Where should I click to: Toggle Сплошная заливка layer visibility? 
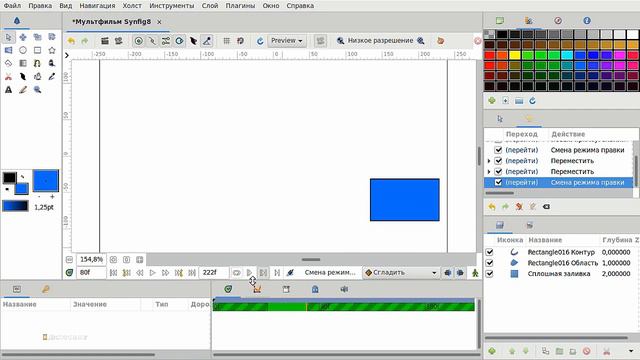tap(489, 273)
